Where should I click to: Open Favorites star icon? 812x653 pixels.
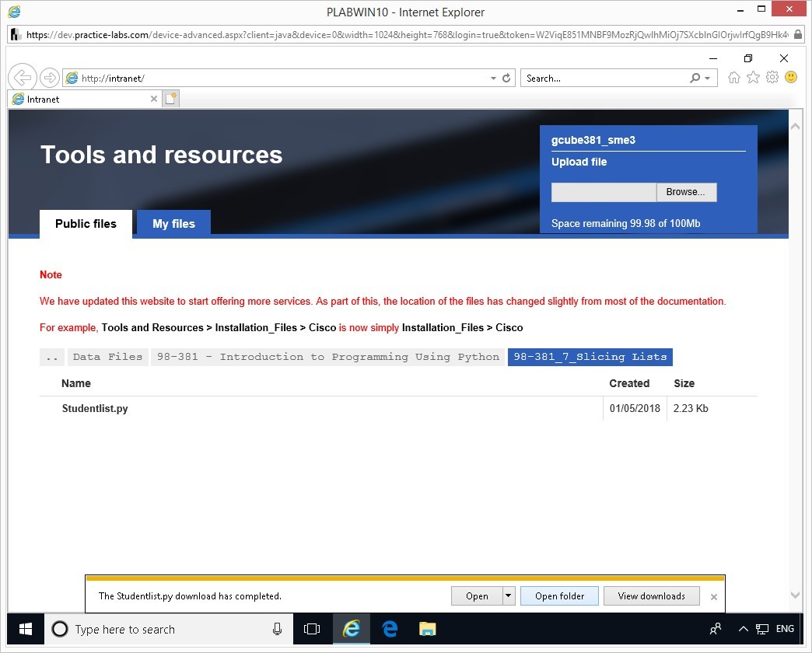(753, 78)
